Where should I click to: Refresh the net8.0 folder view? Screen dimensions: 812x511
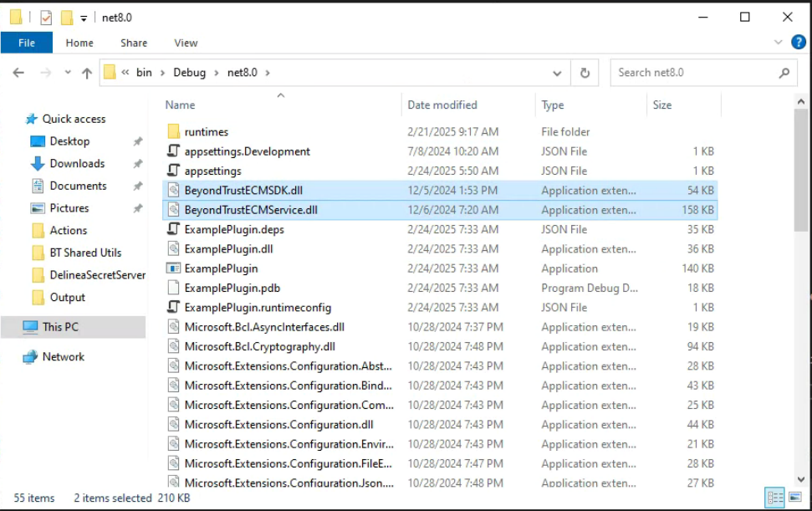(x=585, y=73)
